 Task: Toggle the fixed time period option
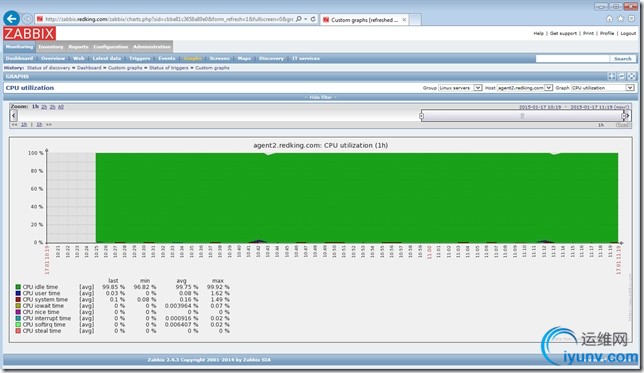click(623, 125)
